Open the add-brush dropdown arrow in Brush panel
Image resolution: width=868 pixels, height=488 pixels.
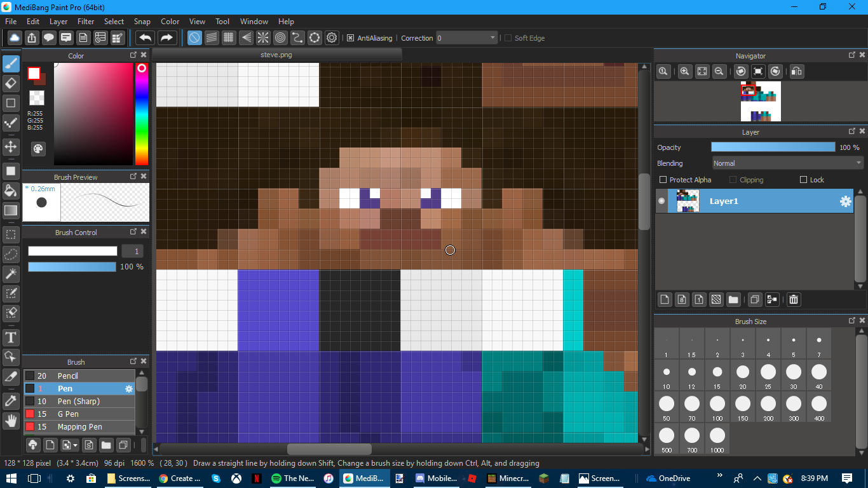pos(76,445)
